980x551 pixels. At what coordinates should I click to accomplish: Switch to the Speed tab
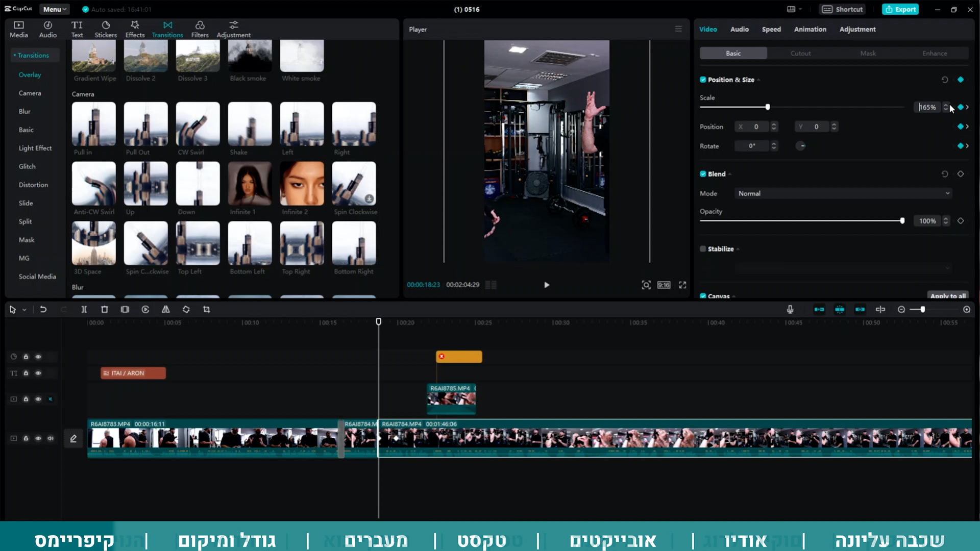pos(771,29)
